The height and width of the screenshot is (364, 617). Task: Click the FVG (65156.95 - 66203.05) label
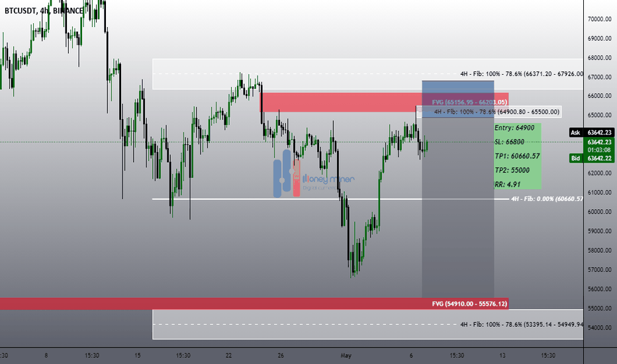[469, 103]
